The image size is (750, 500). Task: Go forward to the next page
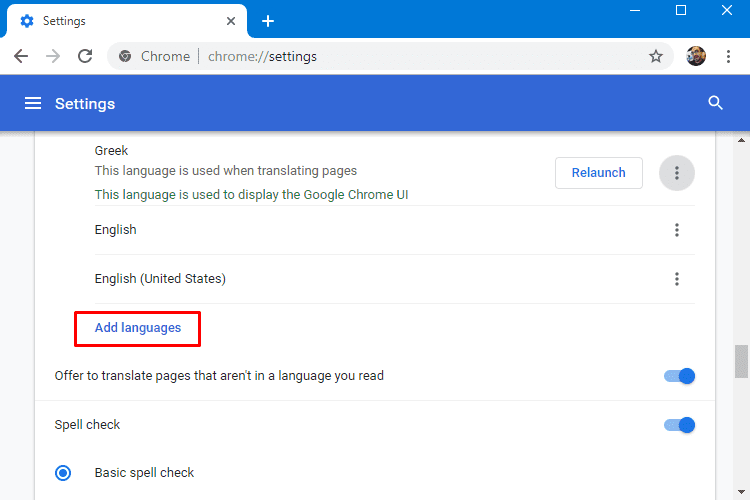point(53,56)
